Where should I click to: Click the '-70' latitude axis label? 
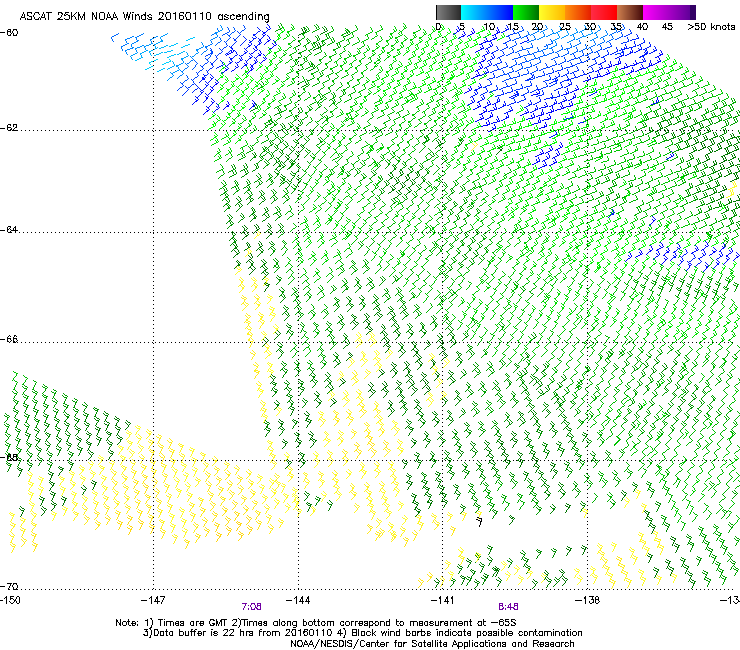click(x=9, y=587)
